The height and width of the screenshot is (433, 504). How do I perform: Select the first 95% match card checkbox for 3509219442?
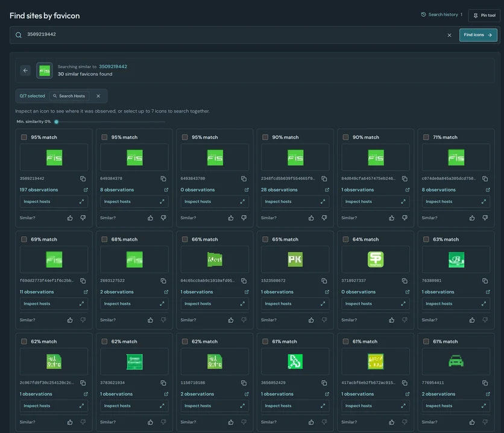pos(24,137)
